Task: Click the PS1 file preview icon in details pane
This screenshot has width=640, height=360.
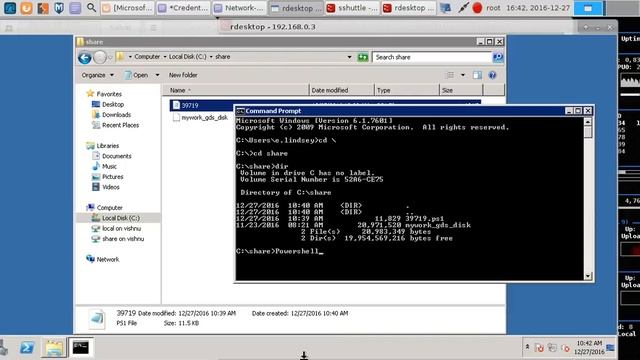Action: click(97, 319)
